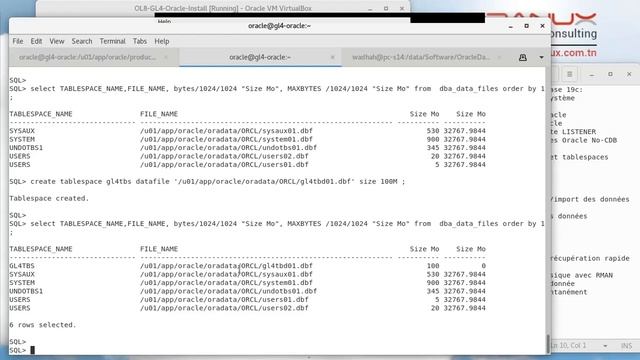Click INS indicator in editor status bar
The image size is (640, 360).
pos(627,346)
